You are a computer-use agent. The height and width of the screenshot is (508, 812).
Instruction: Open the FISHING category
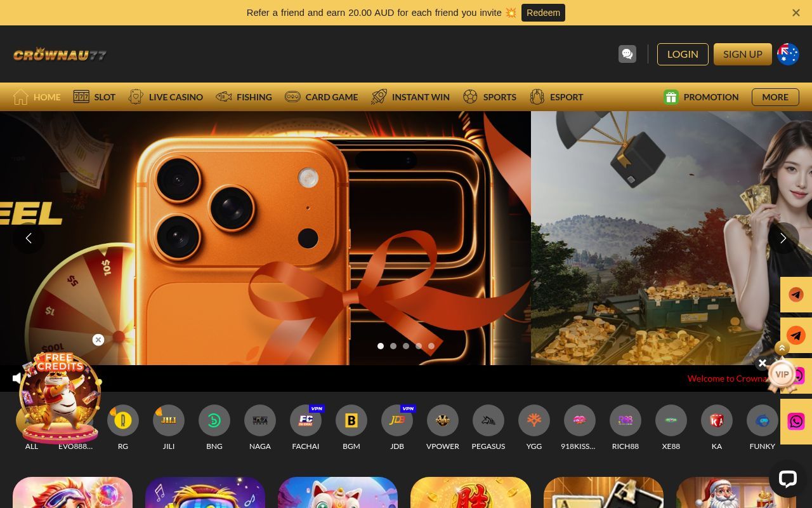coord(244,97)
